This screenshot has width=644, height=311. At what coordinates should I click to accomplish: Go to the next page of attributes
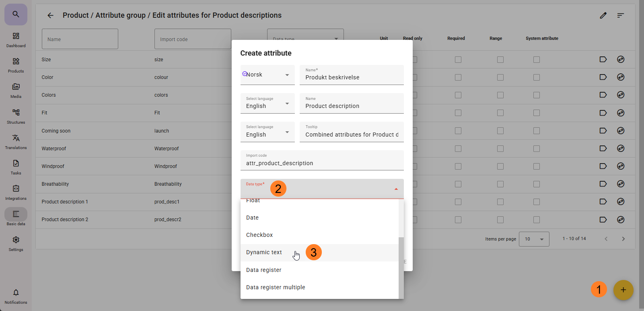point(623,239)
